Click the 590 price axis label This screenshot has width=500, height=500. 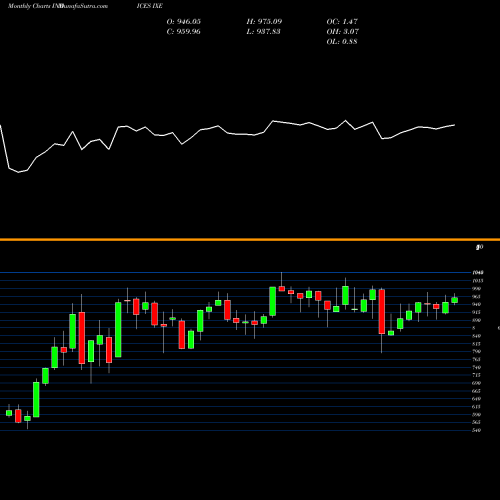(477, 415)
